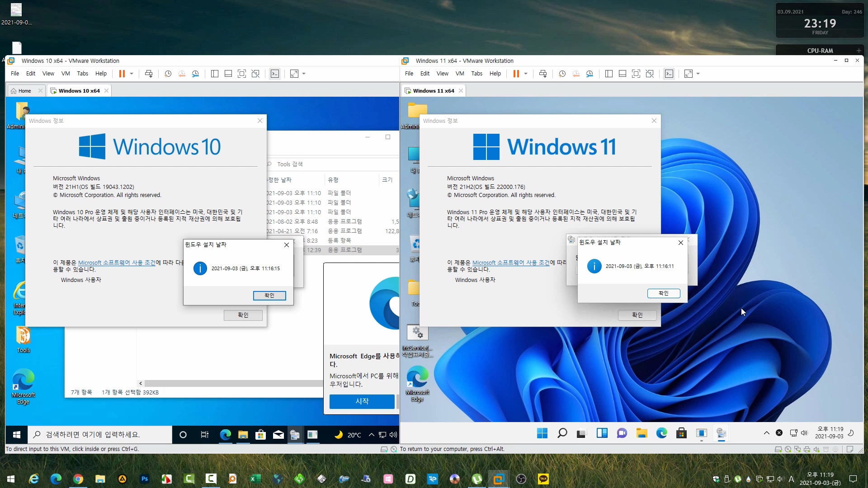
Task: Click 확인 in Windows 10 install date dialog
Action: tap(269, 296)
